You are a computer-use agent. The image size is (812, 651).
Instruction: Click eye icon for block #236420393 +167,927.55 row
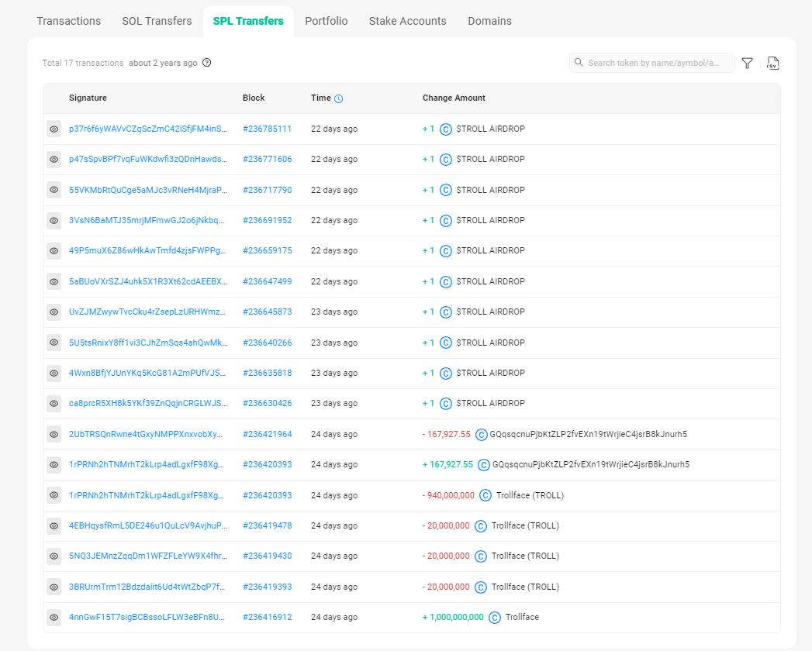coord(54,465)
